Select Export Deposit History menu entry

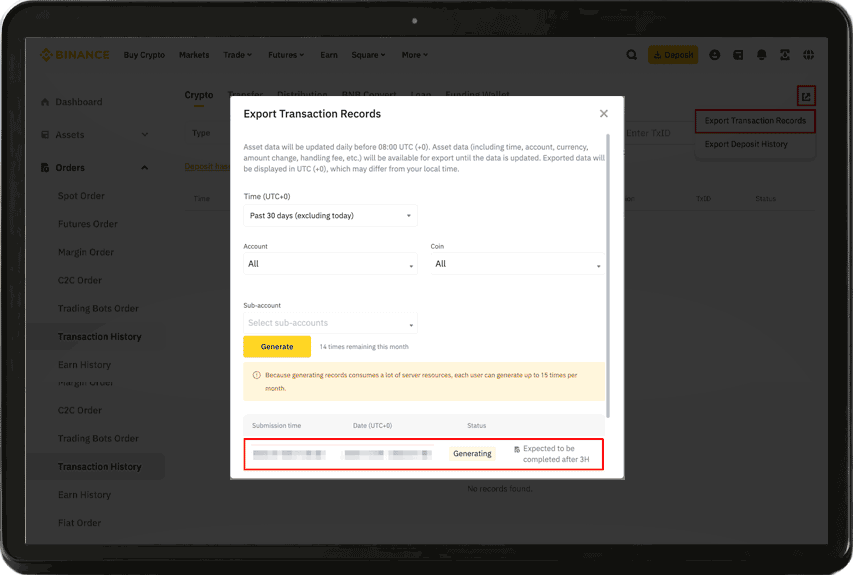pos(746,144)
